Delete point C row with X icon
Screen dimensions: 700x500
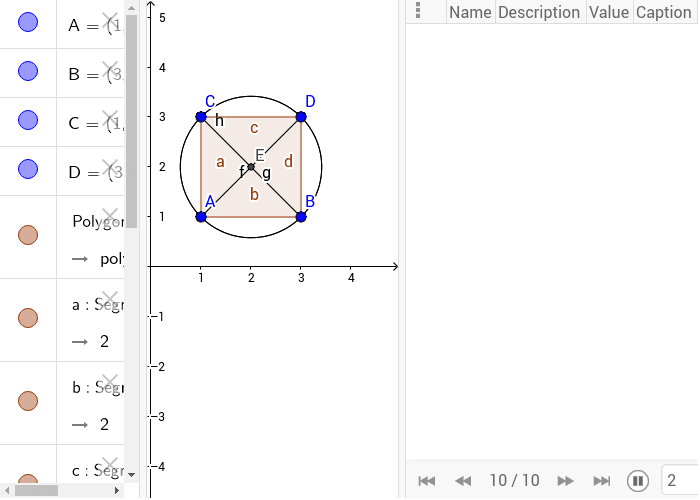(110, 118)
